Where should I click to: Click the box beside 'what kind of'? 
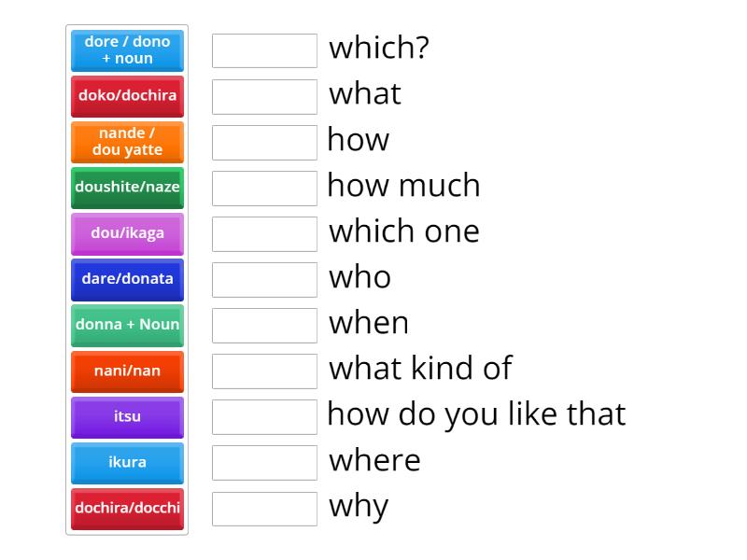(x=264, y=371)
